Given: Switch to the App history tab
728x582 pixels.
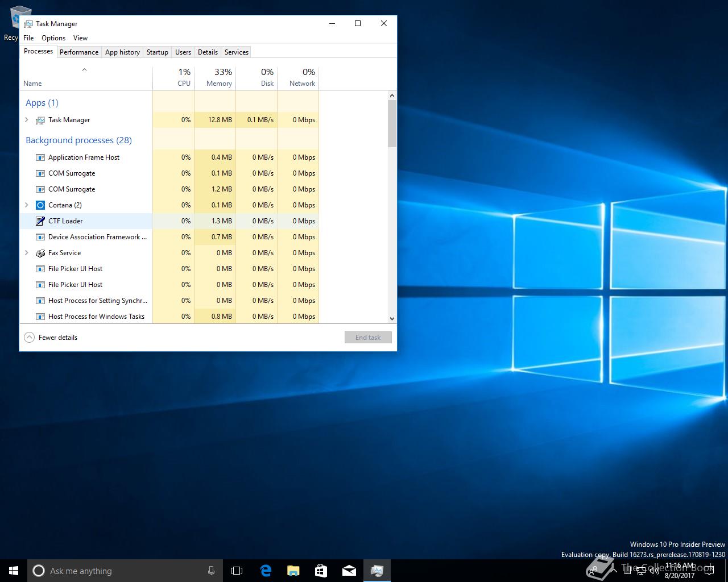Looking at the screenshot, I should click(122, 52).
